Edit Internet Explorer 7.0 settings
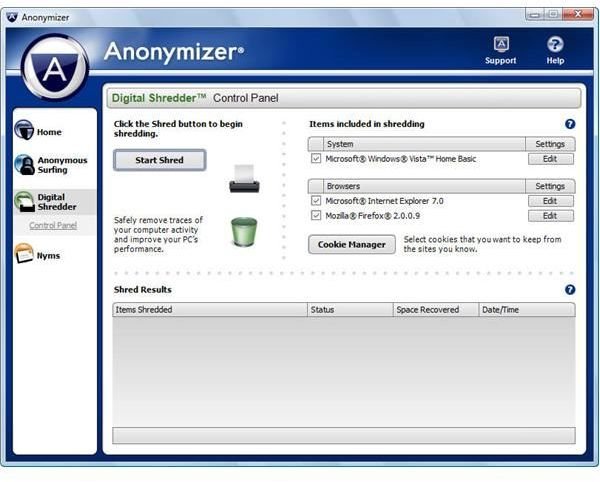This screenshot has width=600, height=482. [x=551, y=201]
